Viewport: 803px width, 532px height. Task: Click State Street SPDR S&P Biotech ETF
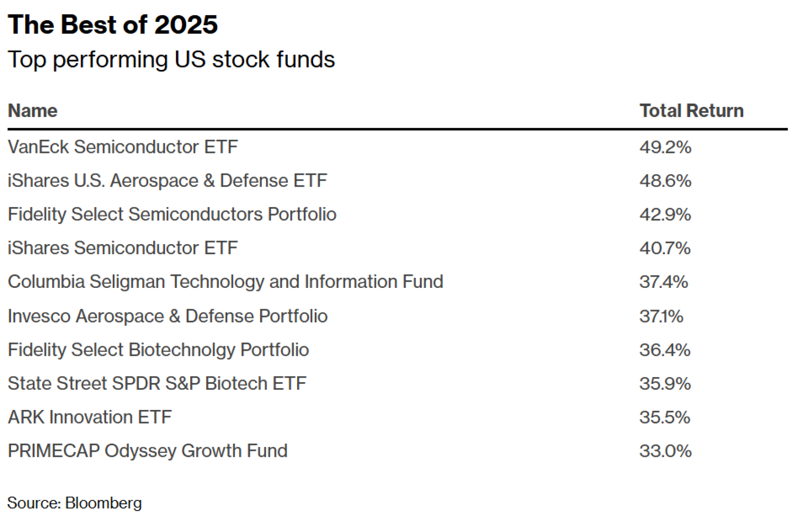pos(157,383)
